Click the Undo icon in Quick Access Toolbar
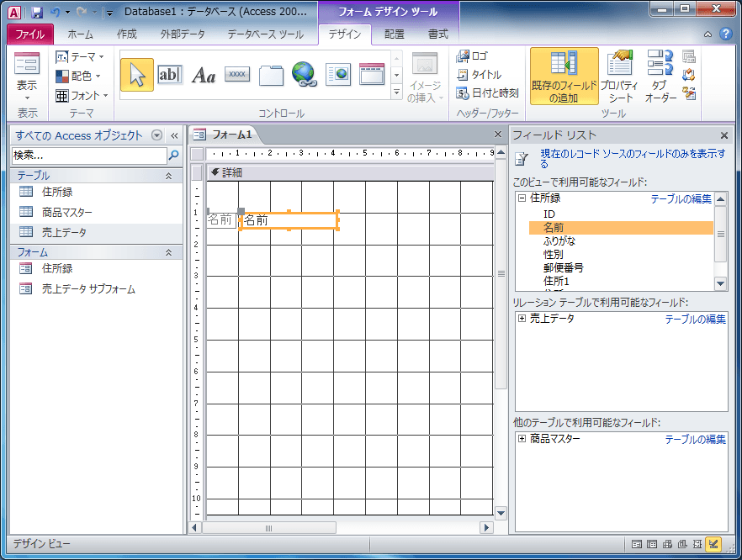This screenshot has height=560, width=742. (55, 13)
